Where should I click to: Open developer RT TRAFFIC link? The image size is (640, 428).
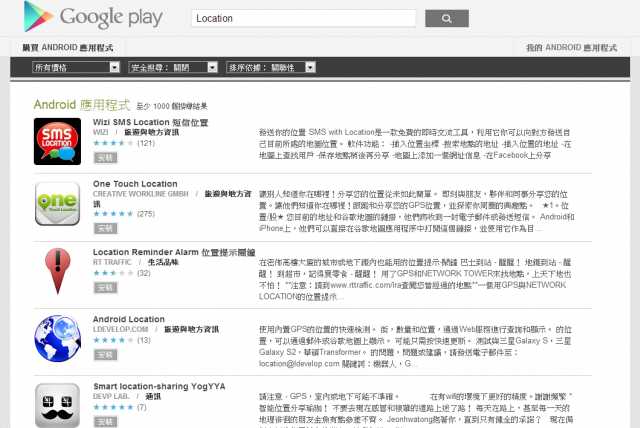pos(112,262)
